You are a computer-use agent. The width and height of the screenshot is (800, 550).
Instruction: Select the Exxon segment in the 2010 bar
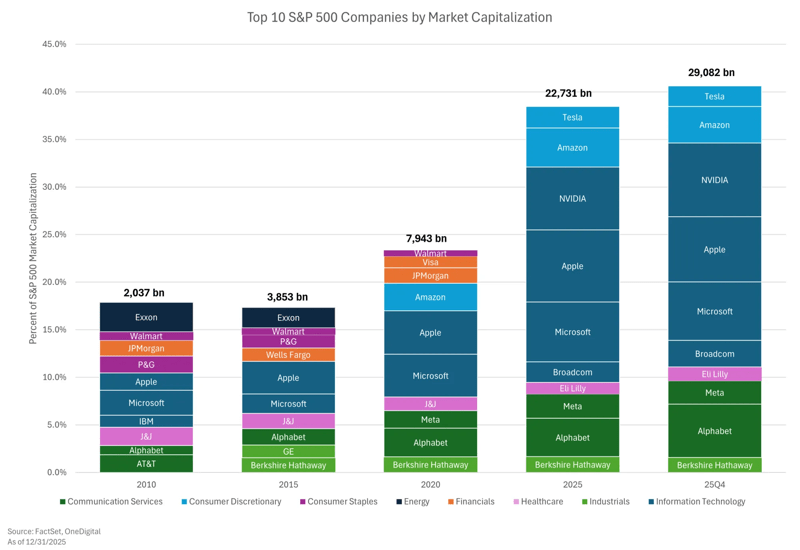(146, 317)
